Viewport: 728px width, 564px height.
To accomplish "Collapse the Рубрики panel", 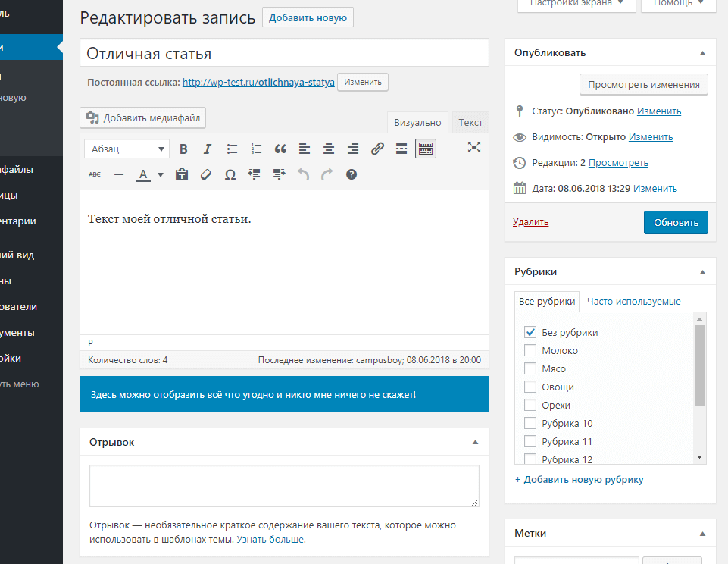I will coord(702,272).
